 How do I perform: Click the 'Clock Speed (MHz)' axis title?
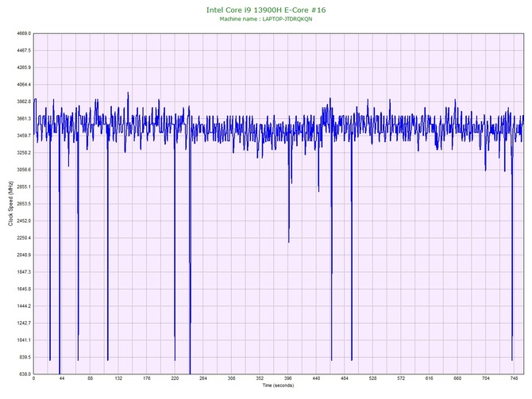click(x=10, y=204)
